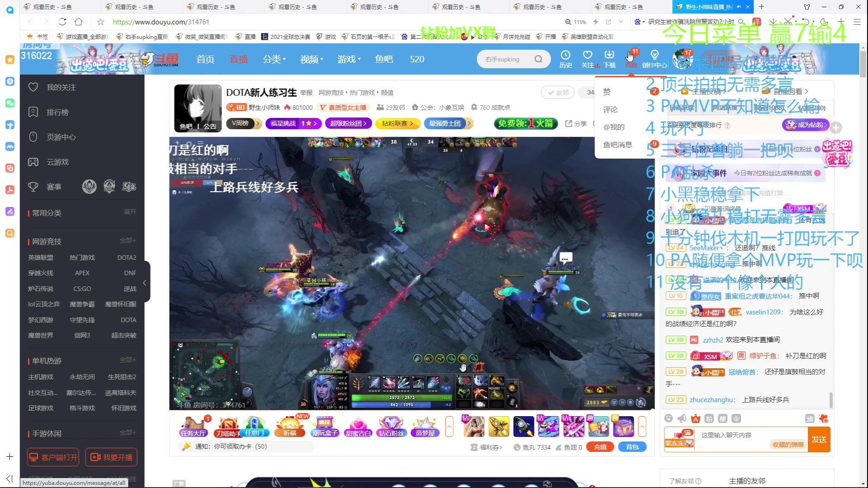Click the 免费领:1火箭 free rocket banner
868x488 pixels.
(x=526, y=123)
